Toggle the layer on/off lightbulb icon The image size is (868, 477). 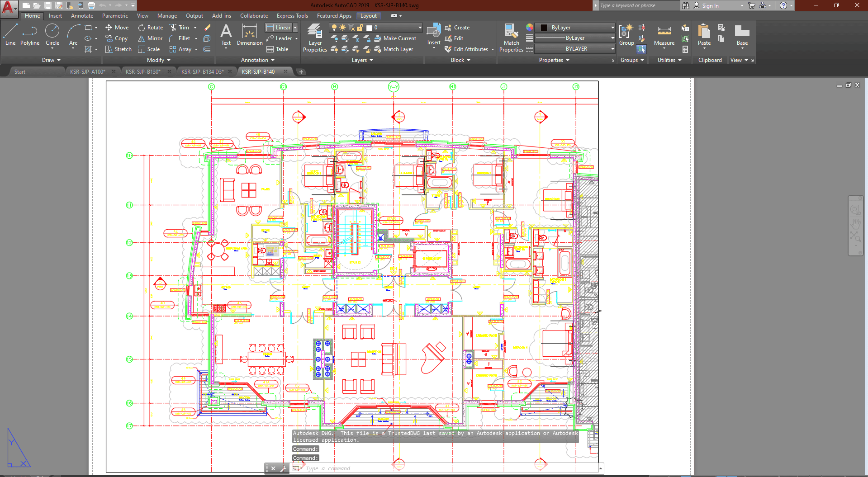[x=334, y=28]
